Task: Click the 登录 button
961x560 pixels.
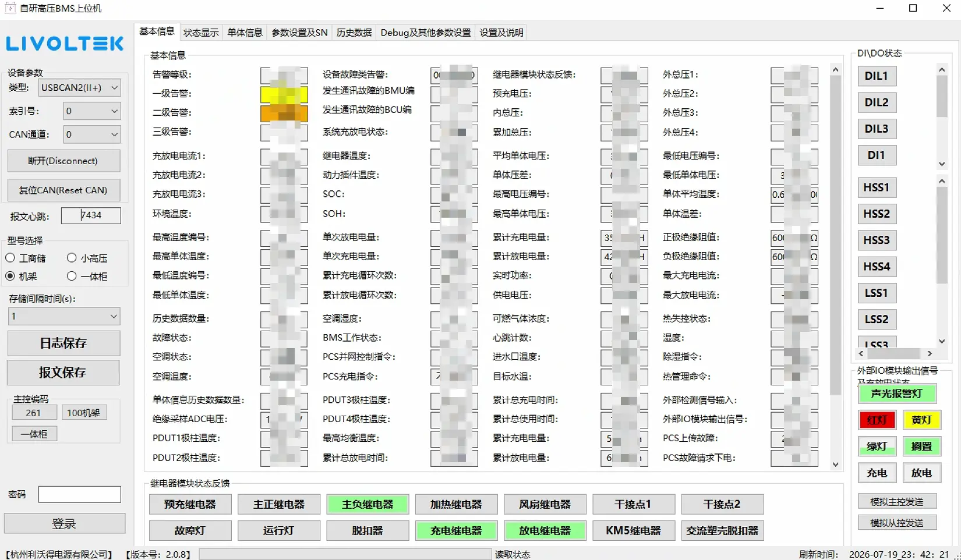Action: click(x=65, y=523)
